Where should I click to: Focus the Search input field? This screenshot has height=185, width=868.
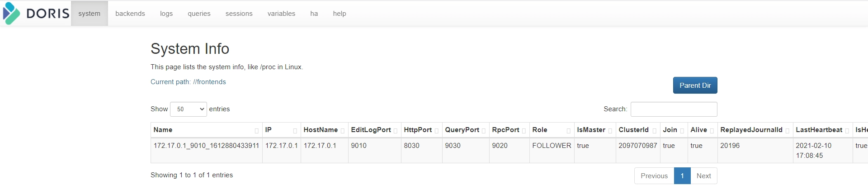pyautogui.click(x=674, y=109)
